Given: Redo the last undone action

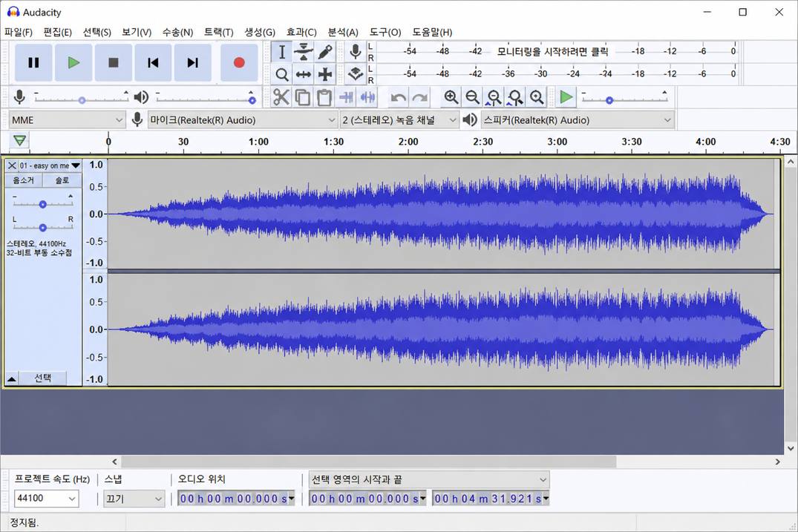Looking at the screenshot, I should (419, 97).
